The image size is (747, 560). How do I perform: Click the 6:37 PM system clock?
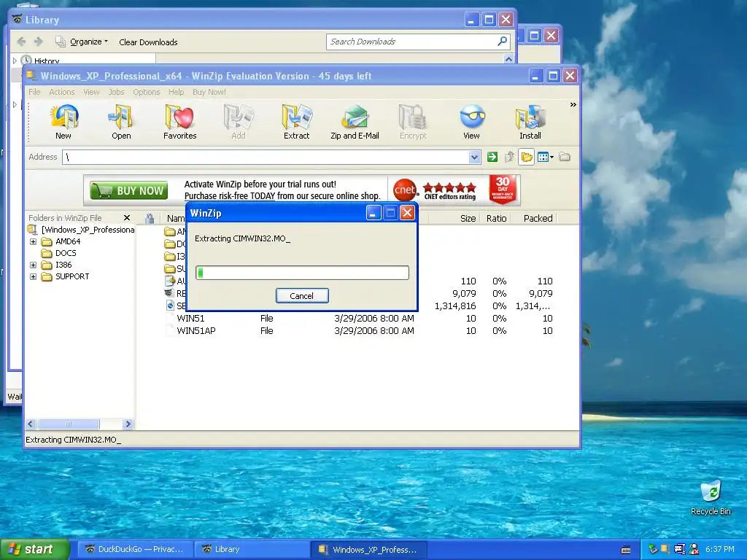pos(720,550)
